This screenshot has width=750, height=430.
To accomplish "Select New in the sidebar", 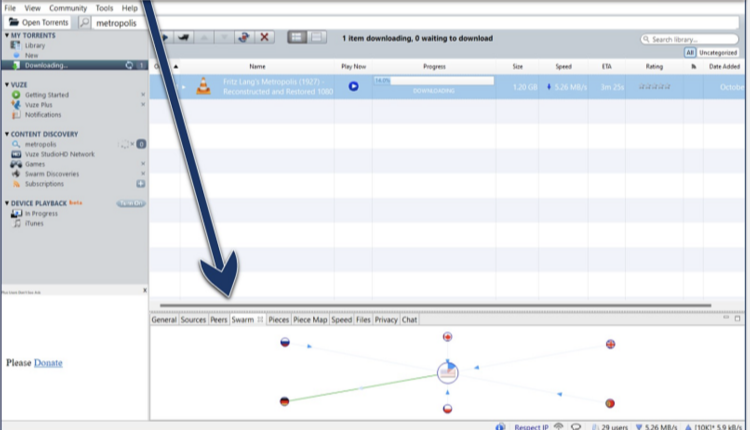I will 31,55.
